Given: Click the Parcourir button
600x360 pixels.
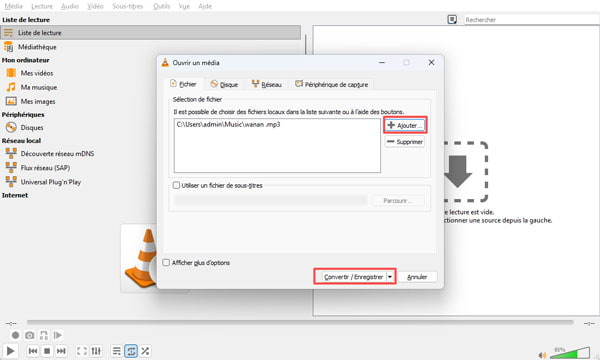Looking at the screenshot, I should pos(398,200).
